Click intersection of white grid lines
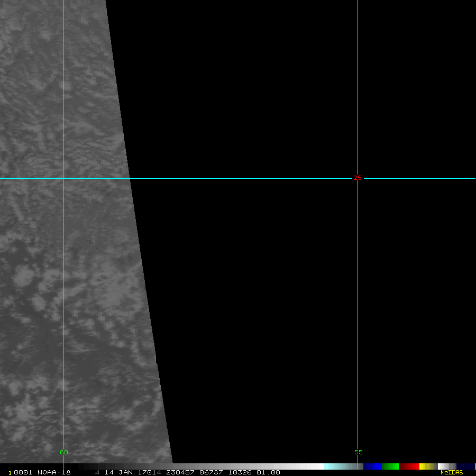 (63, 178)
